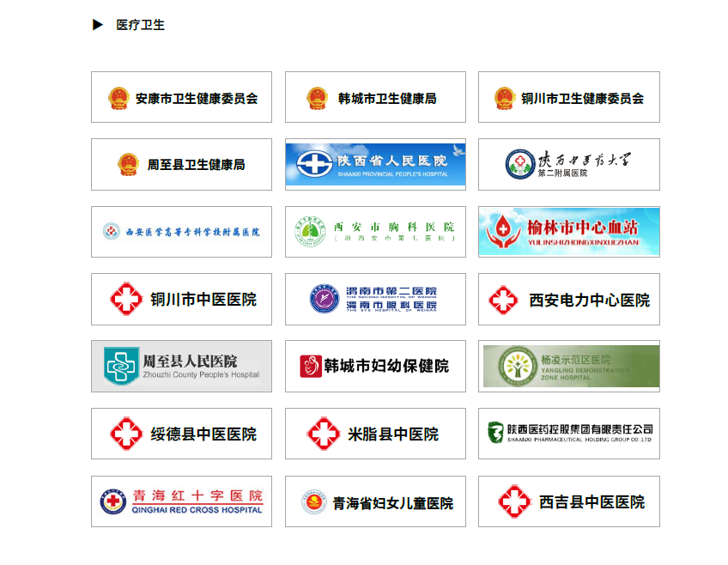
Task: Click the round red cross emblem of 青海红十字医院
Action: [112, 501]
